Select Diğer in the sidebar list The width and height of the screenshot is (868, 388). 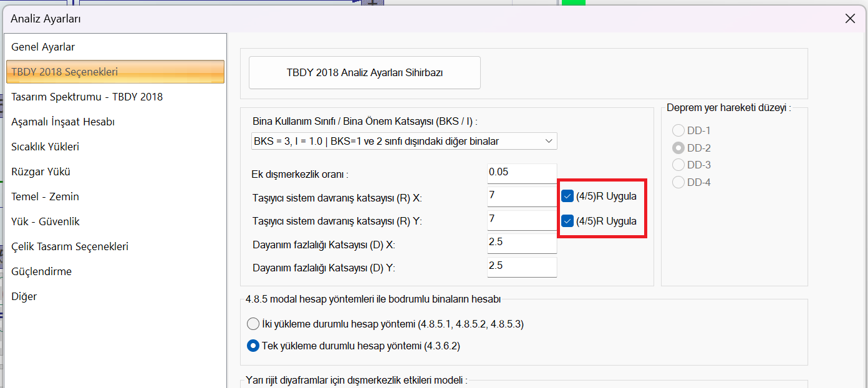tap(24, 296)
